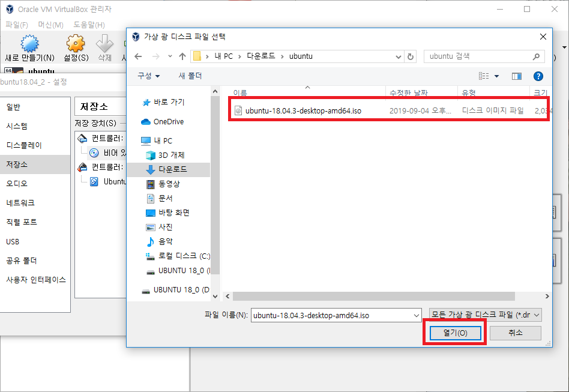Expand the path chevron after 다운로드

[x=282, y=56]
